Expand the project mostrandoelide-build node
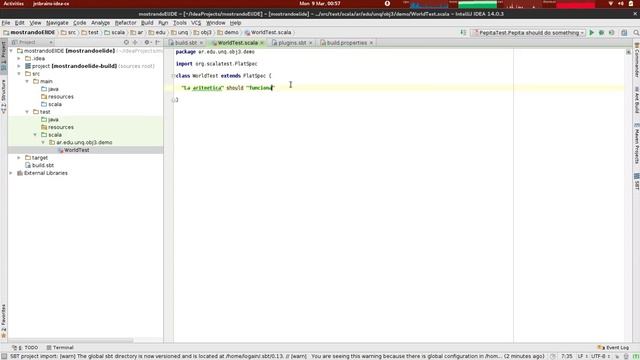The image size is (640, 360). 19,66
